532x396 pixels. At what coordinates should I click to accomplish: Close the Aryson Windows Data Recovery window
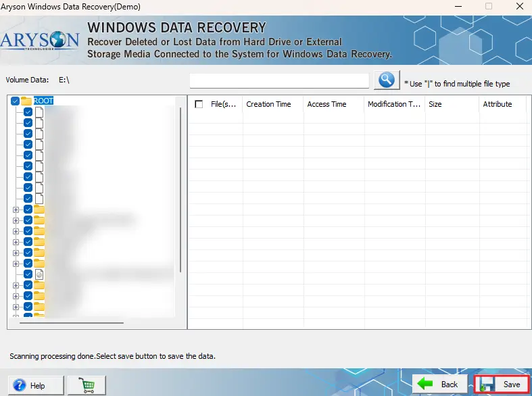coord(519,7)
